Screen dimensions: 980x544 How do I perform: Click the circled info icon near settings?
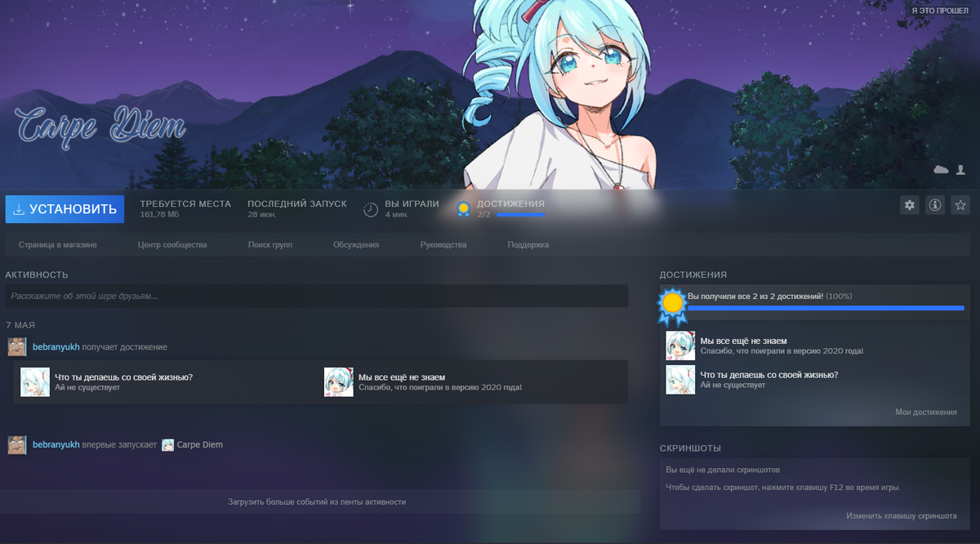934,204
